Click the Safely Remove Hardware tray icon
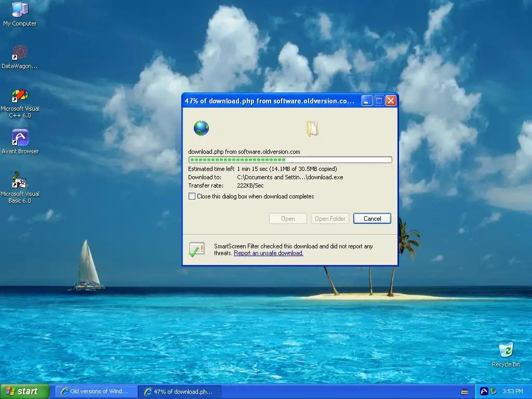532x399 pixels. tap(494, 391)
